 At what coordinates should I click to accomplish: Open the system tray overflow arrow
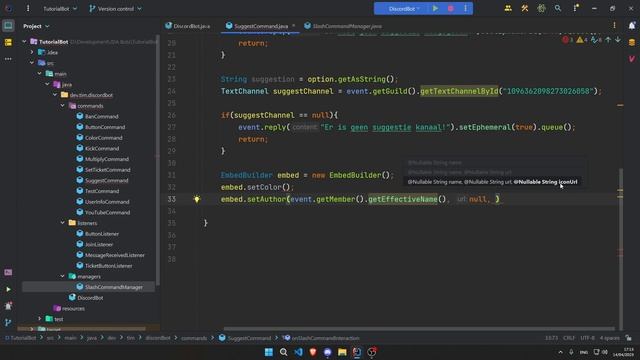pos(560,352)
